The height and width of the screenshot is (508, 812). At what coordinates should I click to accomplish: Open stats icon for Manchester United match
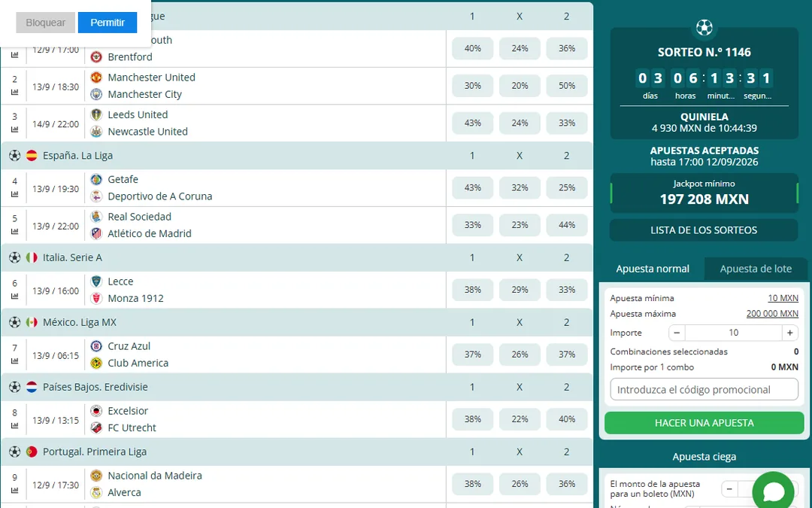[x=14, y=93]
